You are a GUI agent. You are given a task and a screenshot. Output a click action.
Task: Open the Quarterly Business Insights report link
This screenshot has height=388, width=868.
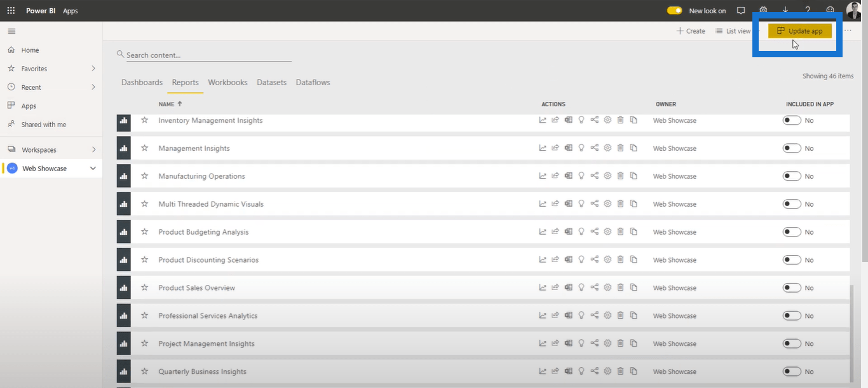(x=202, y=371)
